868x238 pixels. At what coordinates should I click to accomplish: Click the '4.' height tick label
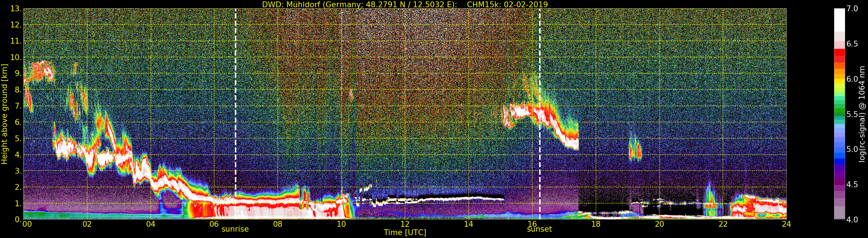point(18,155)
